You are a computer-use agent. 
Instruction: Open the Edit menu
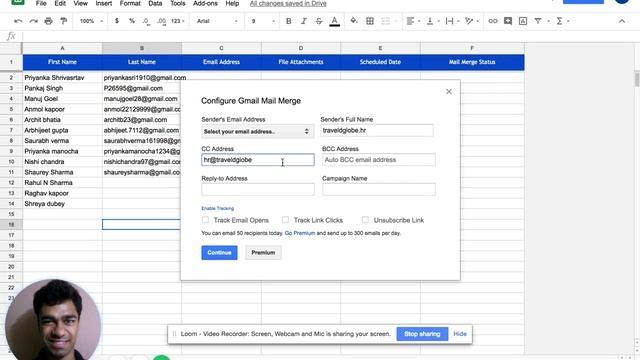[60, 3]
